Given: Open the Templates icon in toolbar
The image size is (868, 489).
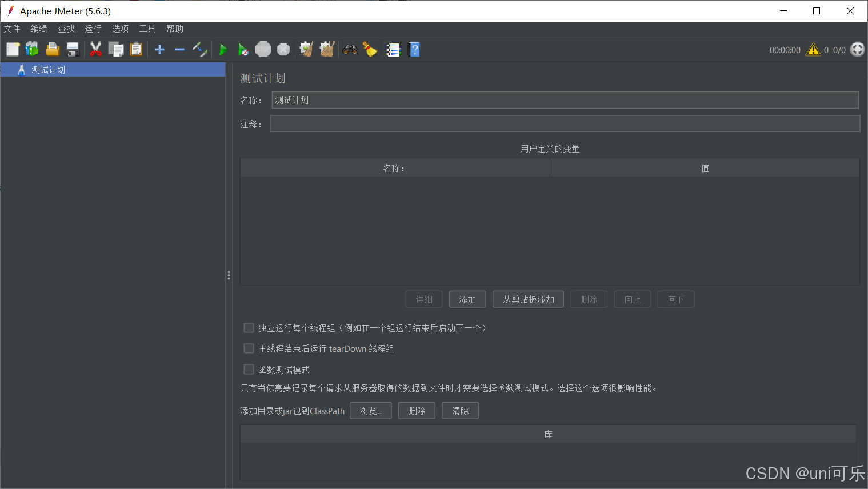Looking at the screenshot, I should pyautogui.click(x=32, y=50).
